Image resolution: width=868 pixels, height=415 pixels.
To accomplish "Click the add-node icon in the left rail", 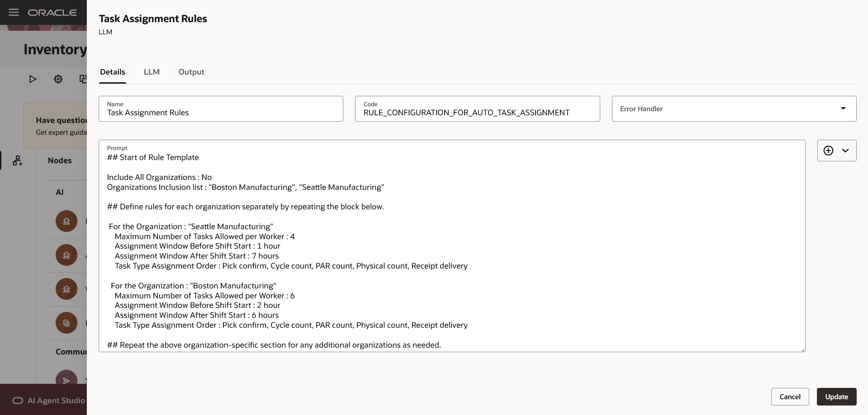I will tap(18, 160).
